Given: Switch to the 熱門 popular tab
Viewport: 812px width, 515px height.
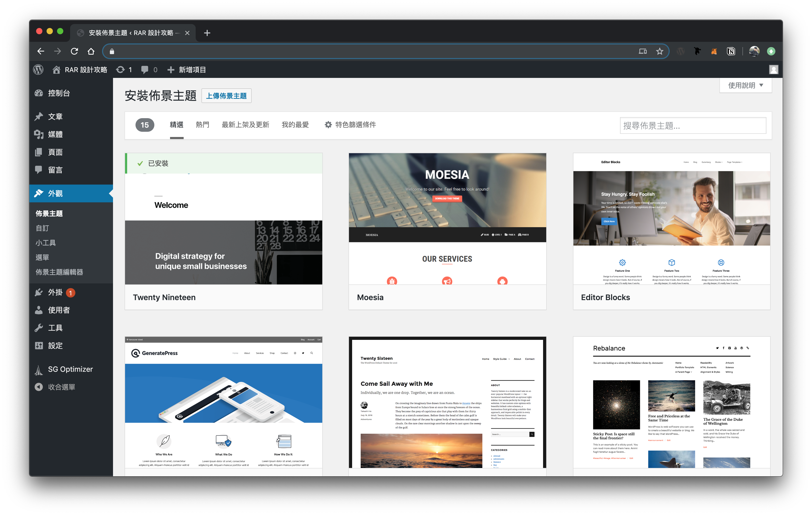Looking at the screenshot, I should (x=202, y=125).
